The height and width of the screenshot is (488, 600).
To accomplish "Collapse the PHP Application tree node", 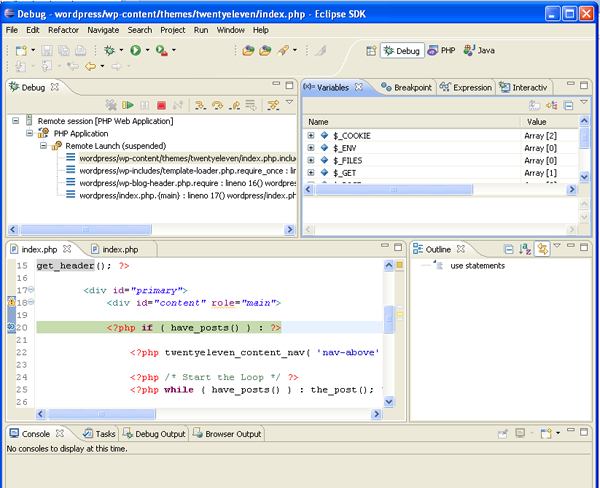I will (x=29, y=133).
